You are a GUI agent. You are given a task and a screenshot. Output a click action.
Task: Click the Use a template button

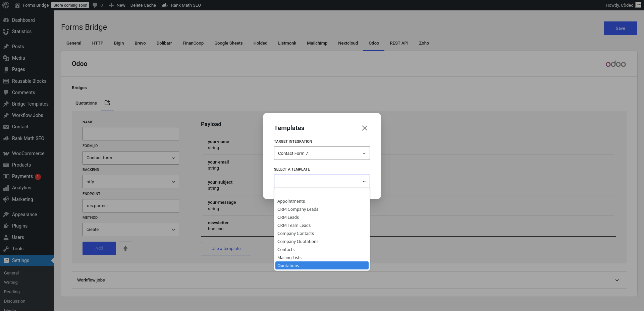[x=226, y=249]
